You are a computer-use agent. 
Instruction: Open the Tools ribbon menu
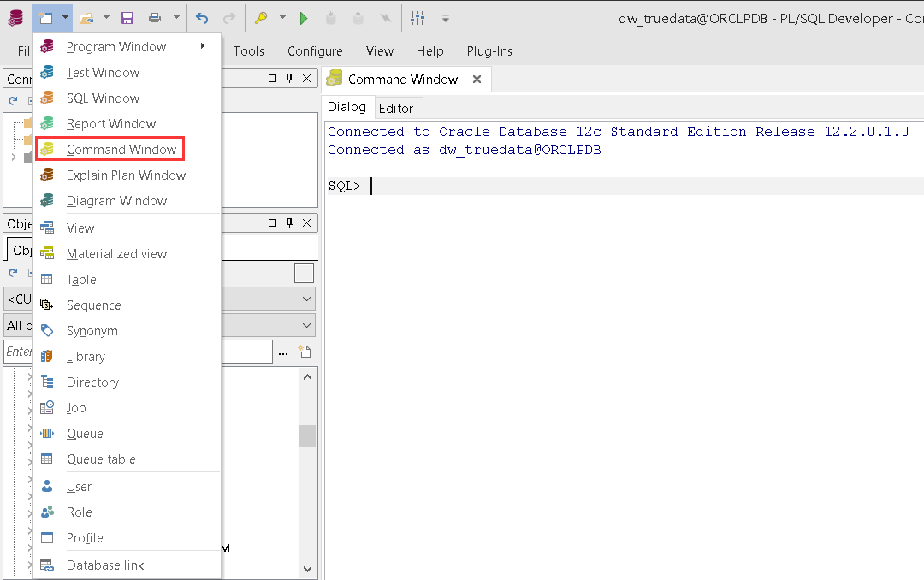[249, 51]
